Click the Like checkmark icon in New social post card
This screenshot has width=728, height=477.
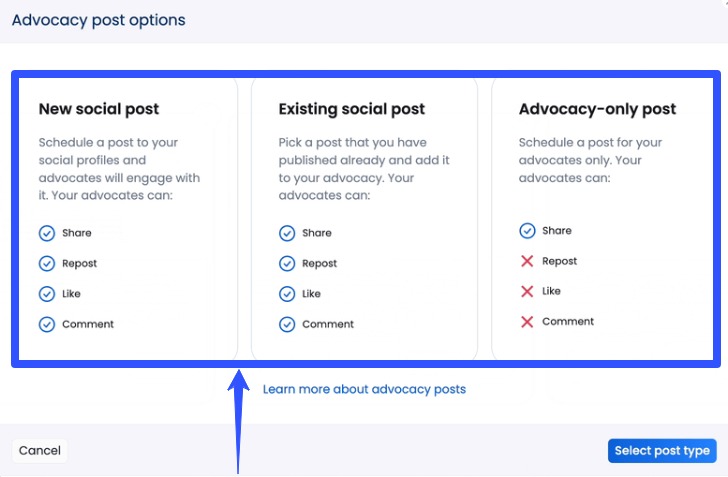point(47,294)
